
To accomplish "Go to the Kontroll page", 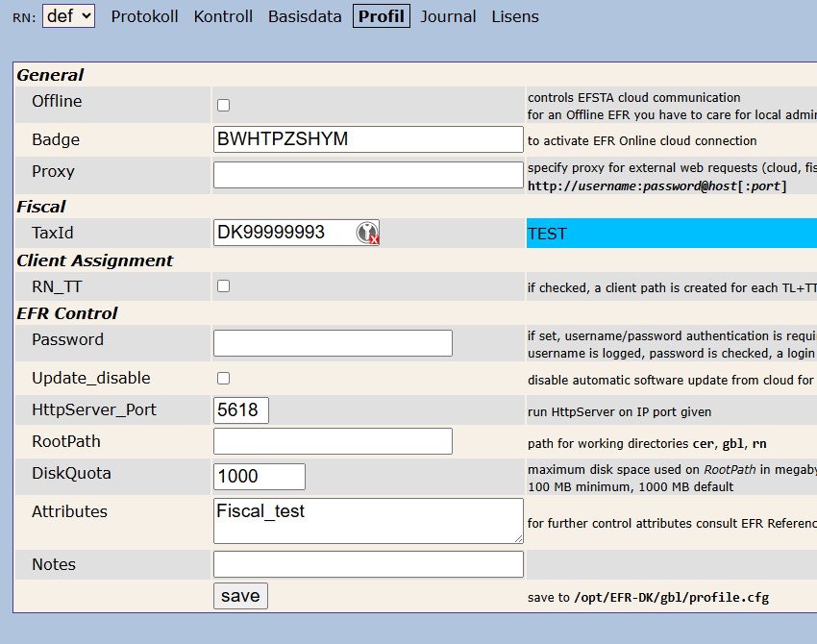I will point(223,16).
